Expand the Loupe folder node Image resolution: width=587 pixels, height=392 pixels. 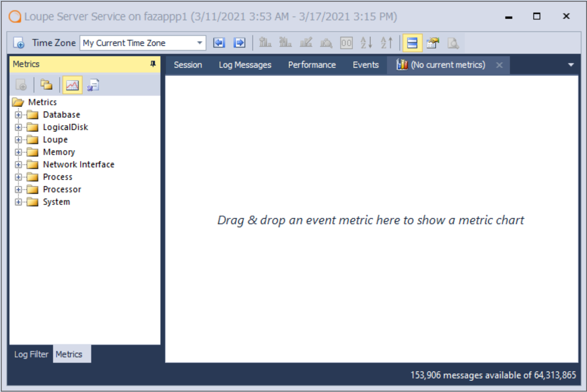(18, 140)
